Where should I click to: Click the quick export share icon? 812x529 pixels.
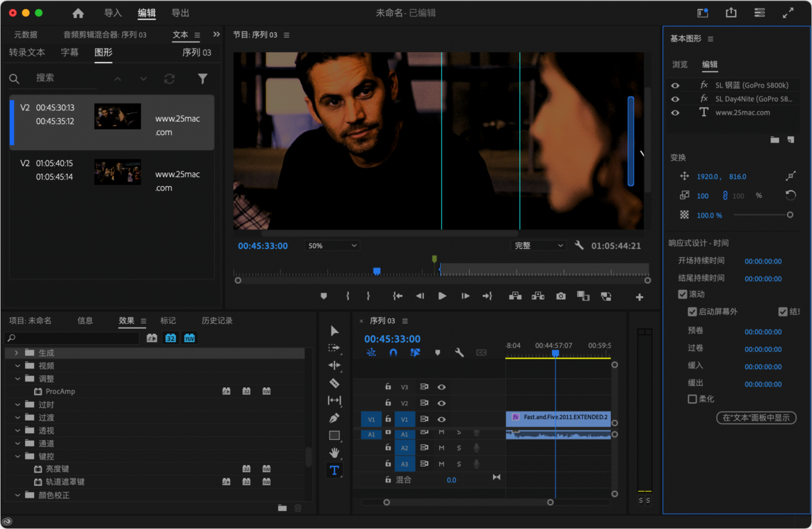tap(731, 13)
